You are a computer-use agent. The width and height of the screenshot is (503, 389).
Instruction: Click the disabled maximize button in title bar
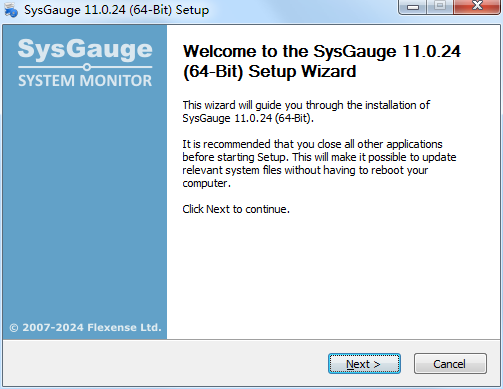(440, 6)
